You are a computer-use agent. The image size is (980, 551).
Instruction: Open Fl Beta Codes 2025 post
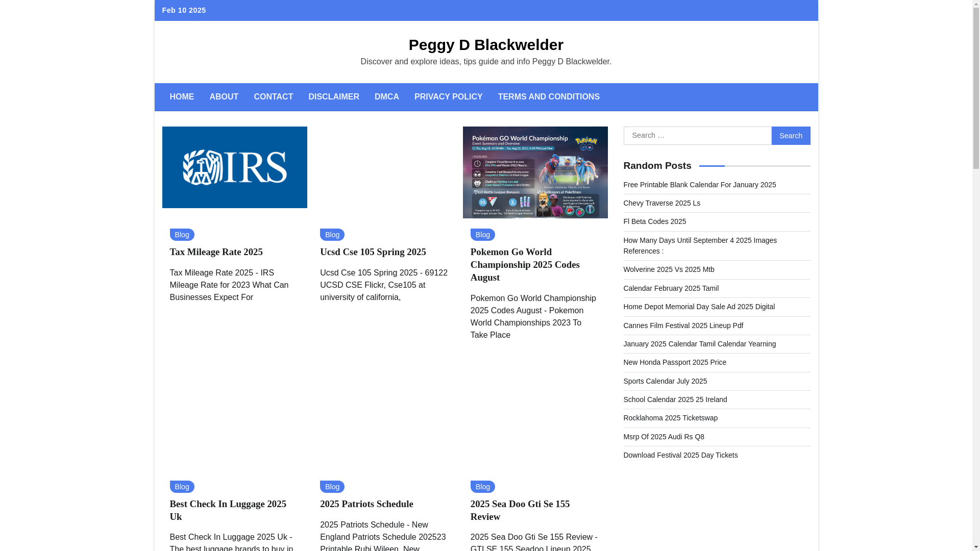point(655,221)
